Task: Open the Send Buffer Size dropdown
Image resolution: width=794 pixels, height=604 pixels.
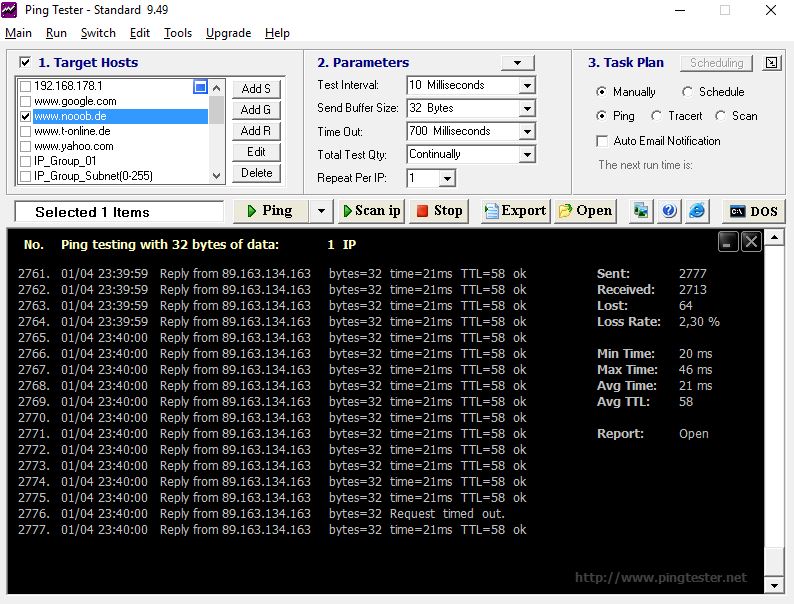Action: [x=527, y=108]
